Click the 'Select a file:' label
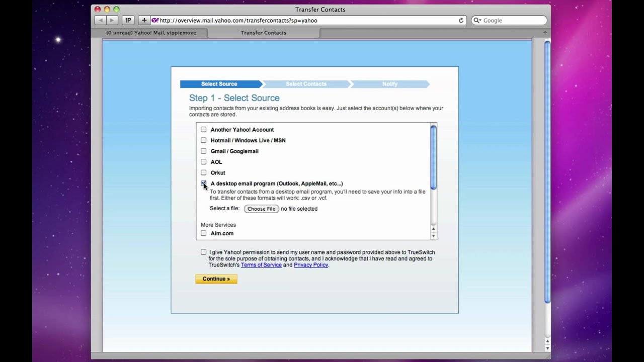 (224, 208)
